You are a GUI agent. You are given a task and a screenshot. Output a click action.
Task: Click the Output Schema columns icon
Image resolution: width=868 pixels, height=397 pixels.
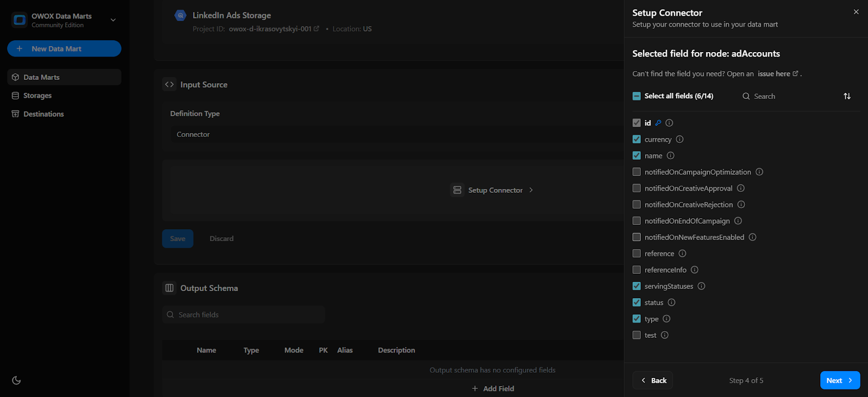pos(169,288)
